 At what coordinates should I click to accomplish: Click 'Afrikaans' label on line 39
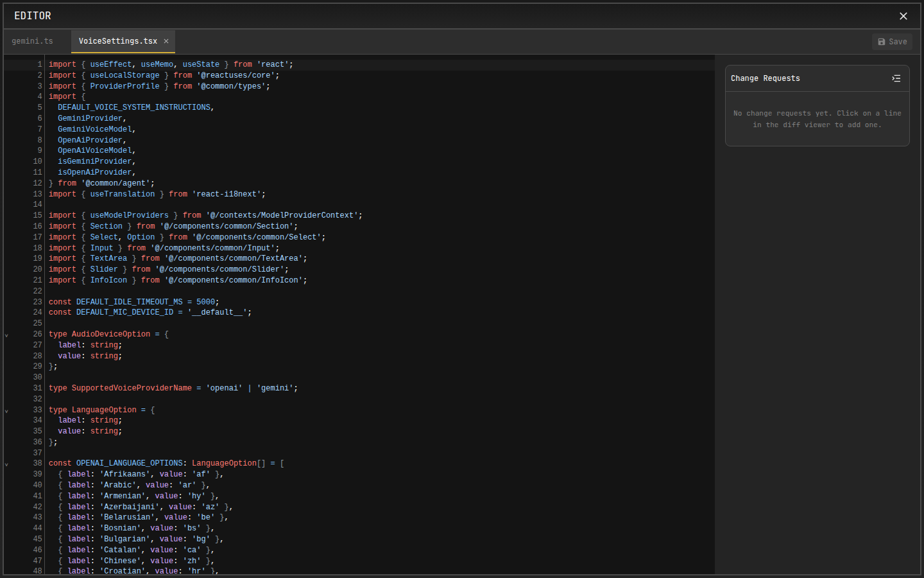(125, 475)
